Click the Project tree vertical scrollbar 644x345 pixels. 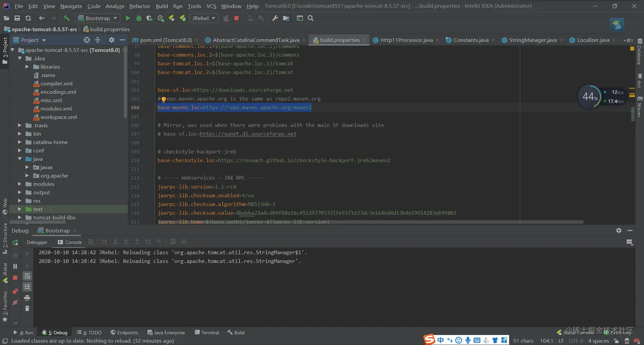(x=126, y=81)
